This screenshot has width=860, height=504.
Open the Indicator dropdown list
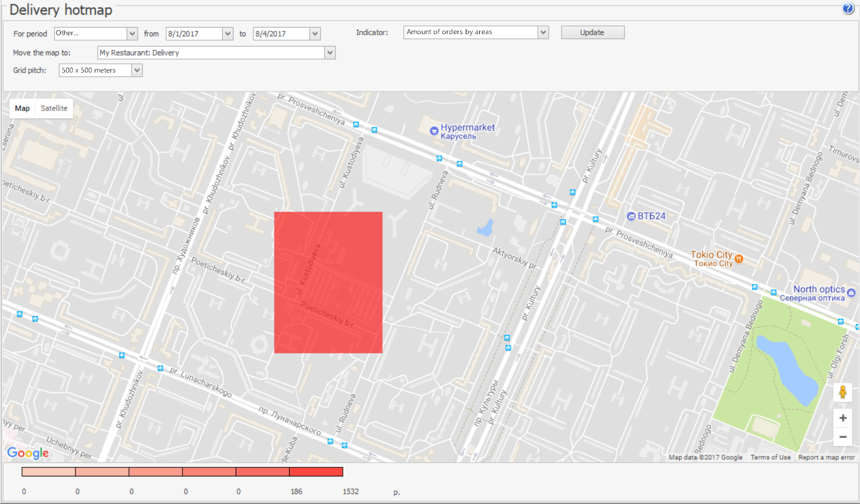[543, 32]
